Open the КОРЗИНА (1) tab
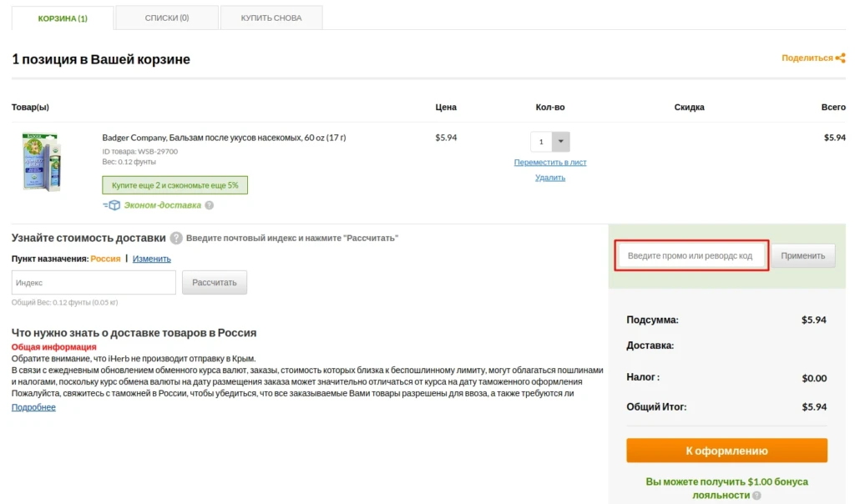Screen dimensions: 855x504 tap(63, 18)
